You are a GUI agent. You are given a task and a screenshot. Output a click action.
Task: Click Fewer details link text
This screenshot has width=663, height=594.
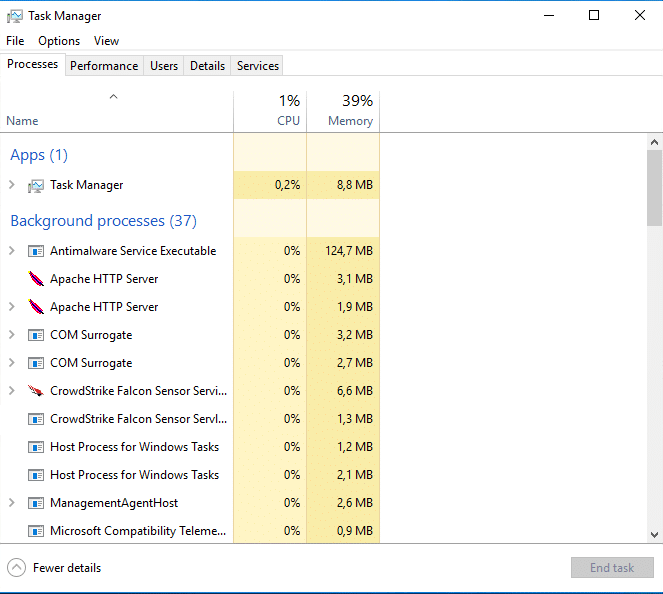(67, 568)
